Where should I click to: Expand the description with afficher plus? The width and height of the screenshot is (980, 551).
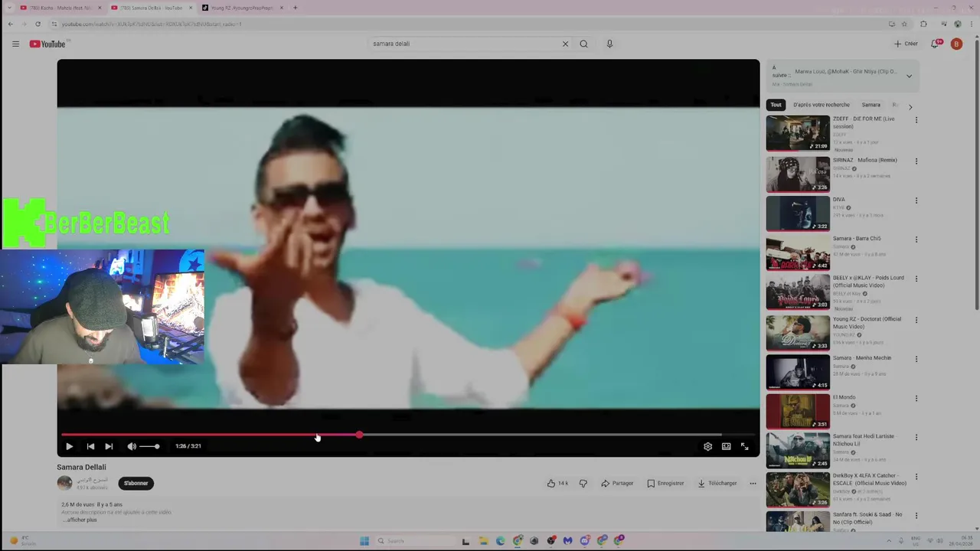click(81, 520)
